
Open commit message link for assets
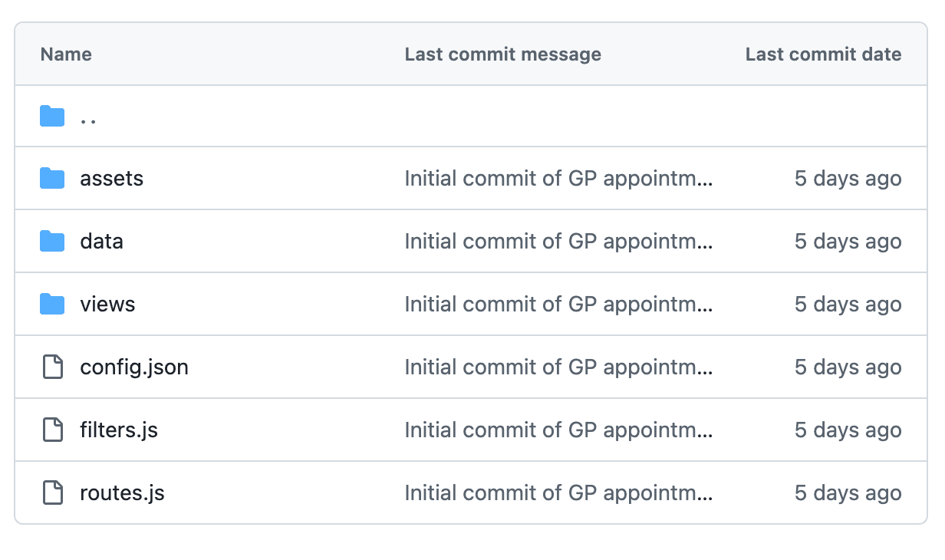pos(558,179)
